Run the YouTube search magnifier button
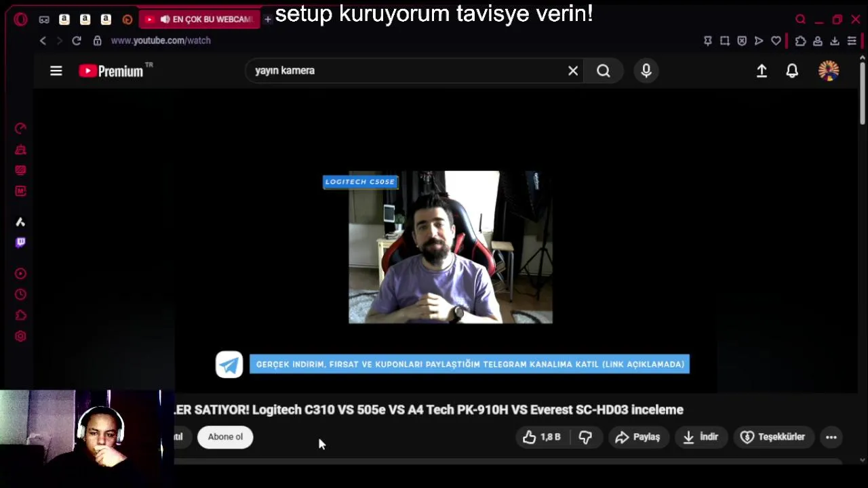Viewport: 868px width, 488px height. click(604, 70)
